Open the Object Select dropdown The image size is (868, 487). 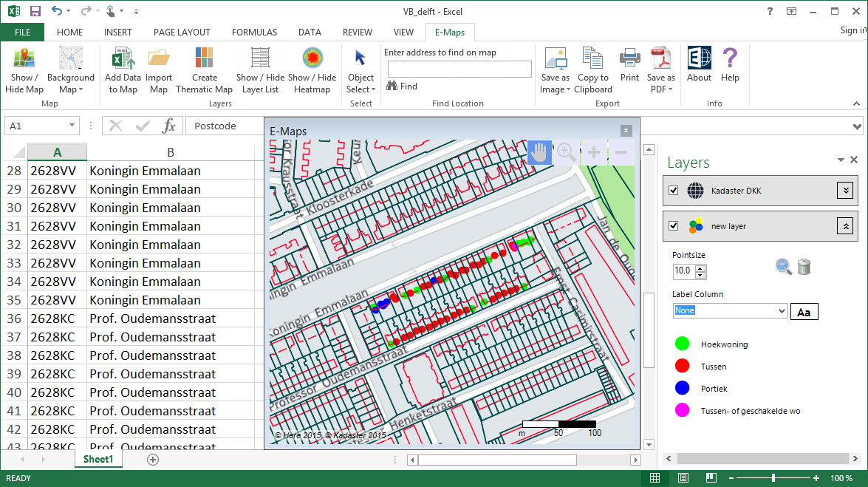click(361, 70)
